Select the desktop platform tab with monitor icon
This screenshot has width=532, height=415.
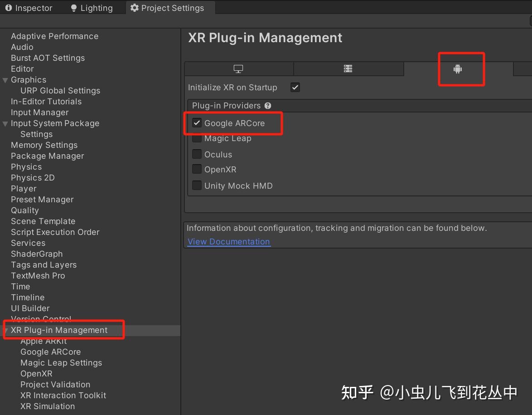click(239, 68)
